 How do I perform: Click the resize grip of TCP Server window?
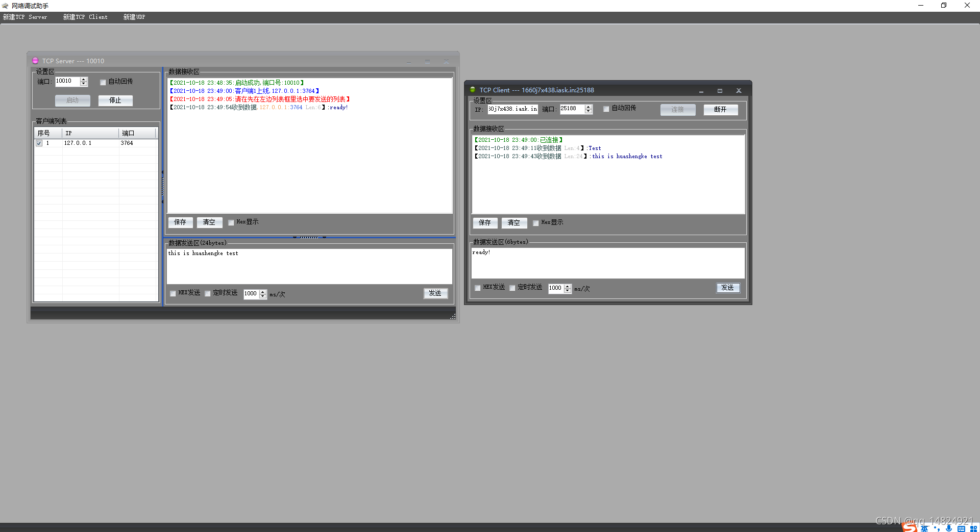[453, 317]
